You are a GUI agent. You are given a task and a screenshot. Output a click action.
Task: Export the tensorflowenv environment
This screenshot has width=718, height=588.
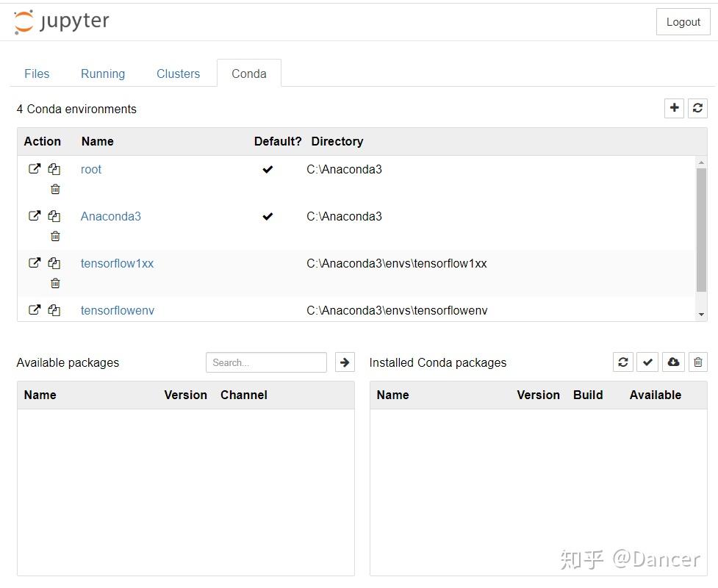click(35, 310)
